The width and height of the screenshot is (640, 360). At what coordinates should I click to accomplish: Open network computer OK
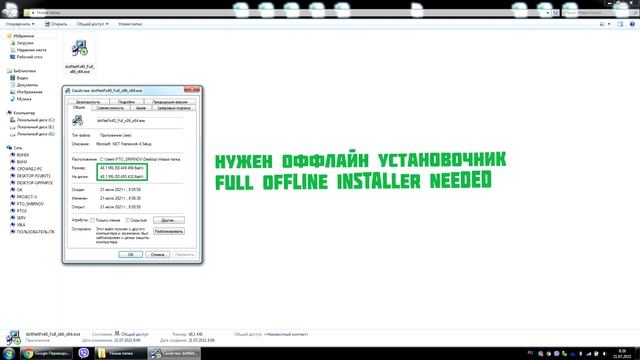pos(19,190)
